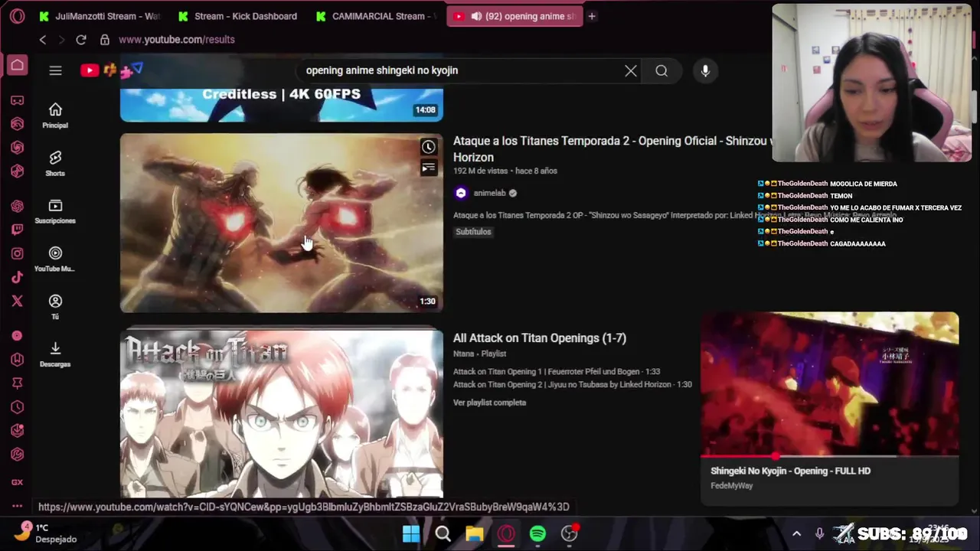
Task: Click FedeMyWay channel name in miniplayer
Action: (731, 485)
